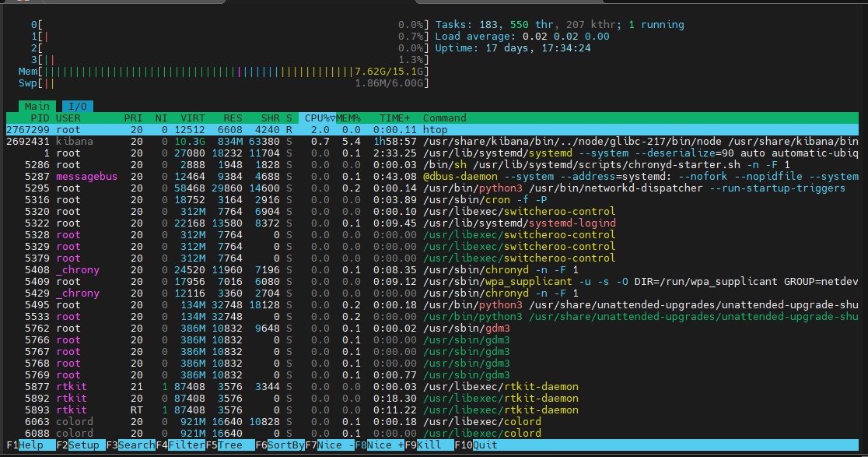
Task: Select switcheroo-control row with PID 5320
Action: [432, 211]
